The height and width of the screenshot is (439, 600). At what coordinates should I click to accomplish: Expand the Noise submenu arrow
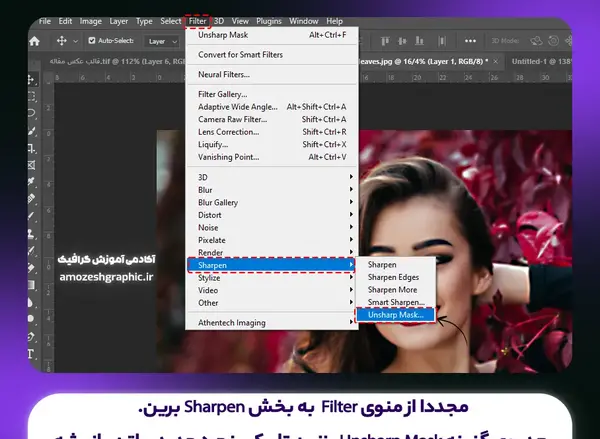pos(351,227)
